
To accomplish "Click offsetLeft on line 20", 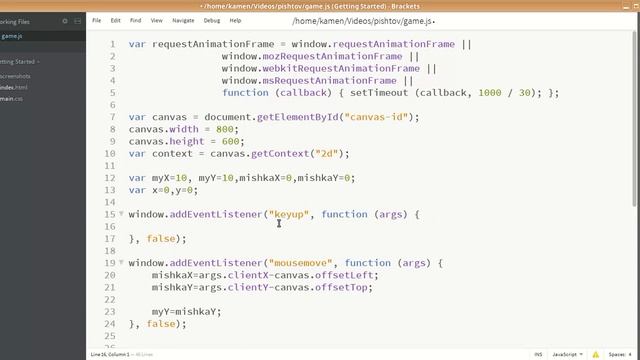I will click(344, 275).
